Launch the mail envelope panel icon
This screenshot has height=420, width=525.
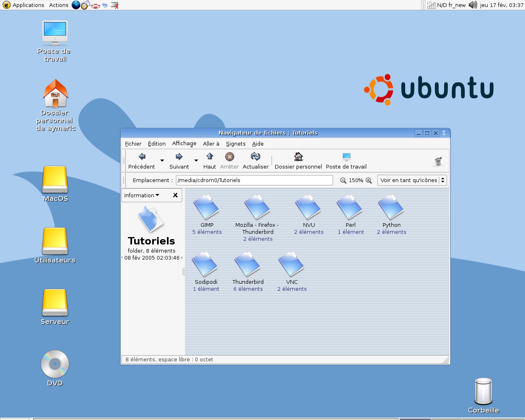click(86, 5)
